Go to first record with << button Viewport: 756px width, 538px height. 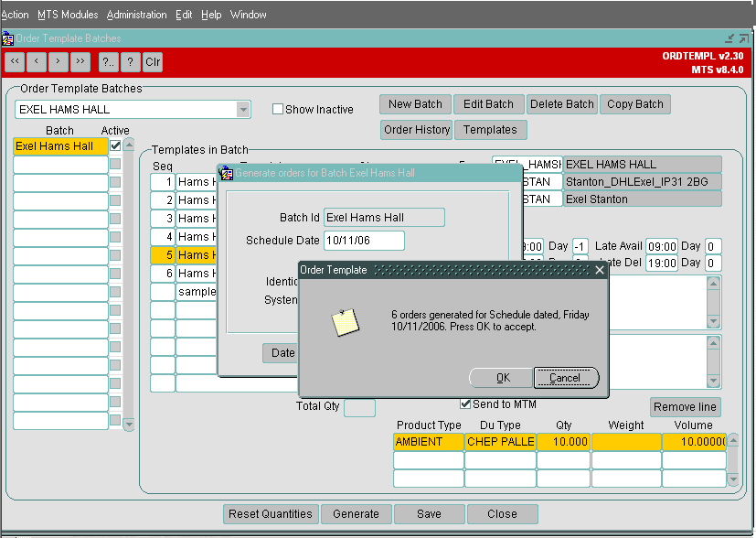15,62
